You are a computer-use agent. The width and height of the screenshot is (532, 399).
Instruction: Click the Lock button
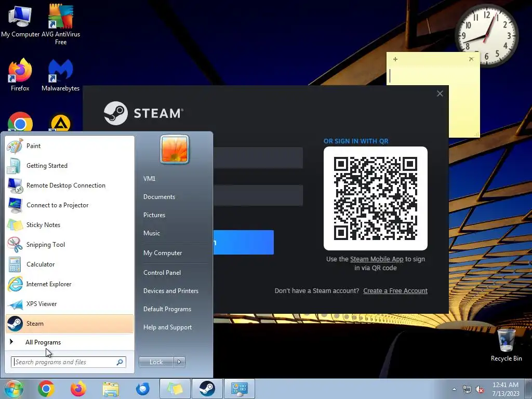pyautogui.click(x=156, y=362)
